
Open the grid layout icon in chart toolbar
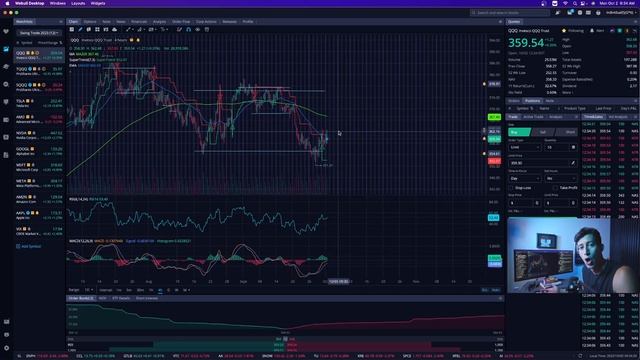97,29
